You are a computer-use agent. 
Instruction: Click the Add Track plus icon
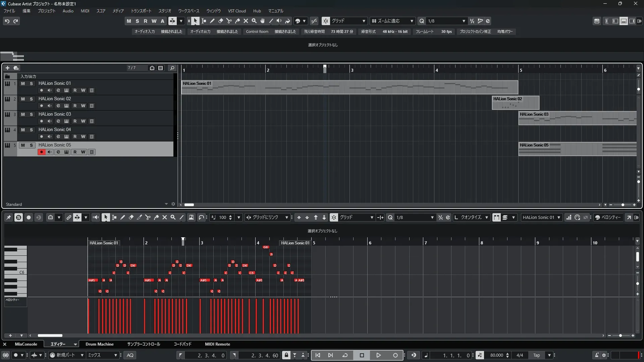[7, 68]
